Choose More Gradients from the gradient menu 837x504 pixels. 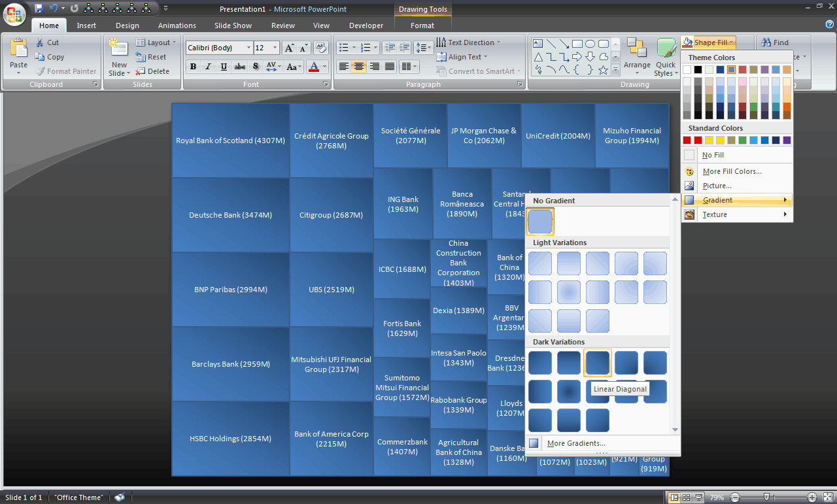(x=575, y=443)
